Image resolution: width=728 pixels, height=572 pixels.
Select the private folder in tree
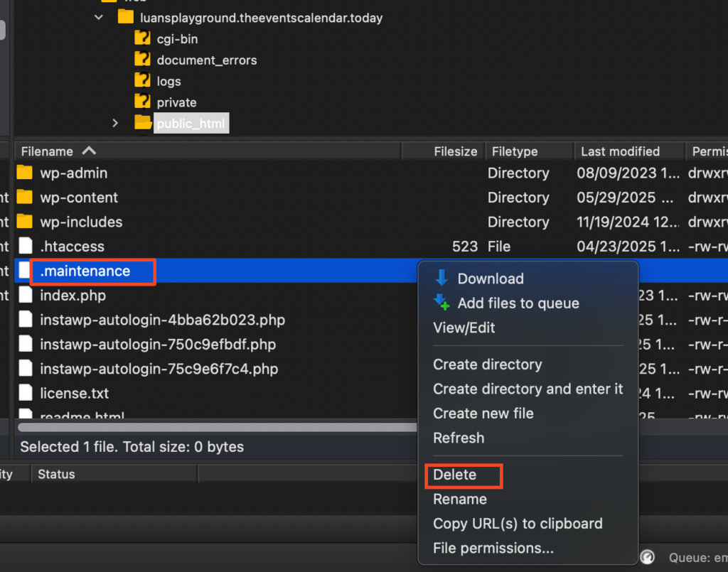click(176, 102)
